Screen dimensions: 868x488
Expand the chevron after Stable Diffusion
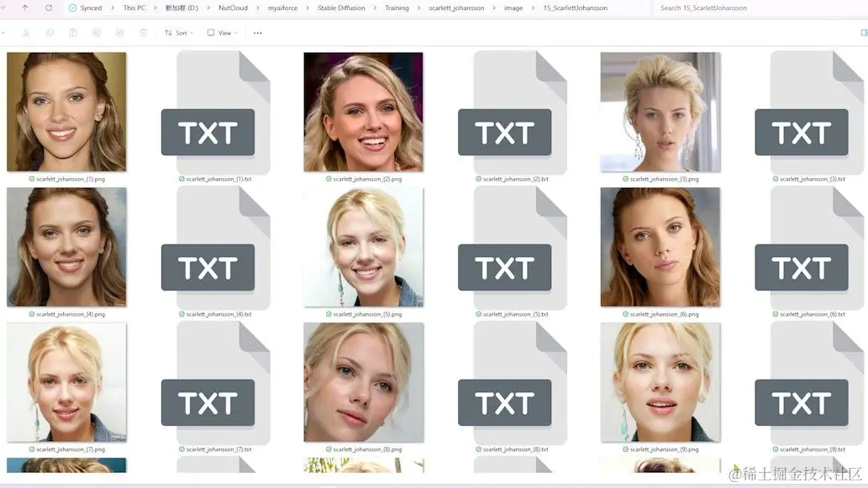coord(375,8)
